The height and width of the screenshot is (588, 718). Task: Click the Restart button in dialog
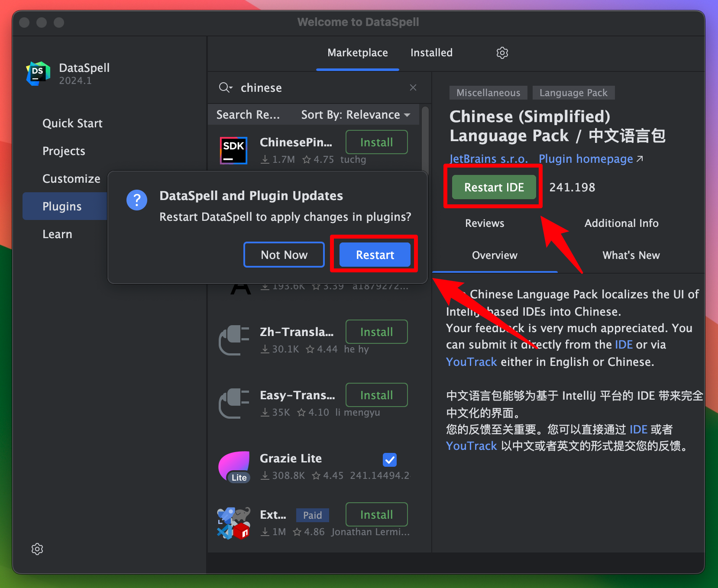coord(375,255)
